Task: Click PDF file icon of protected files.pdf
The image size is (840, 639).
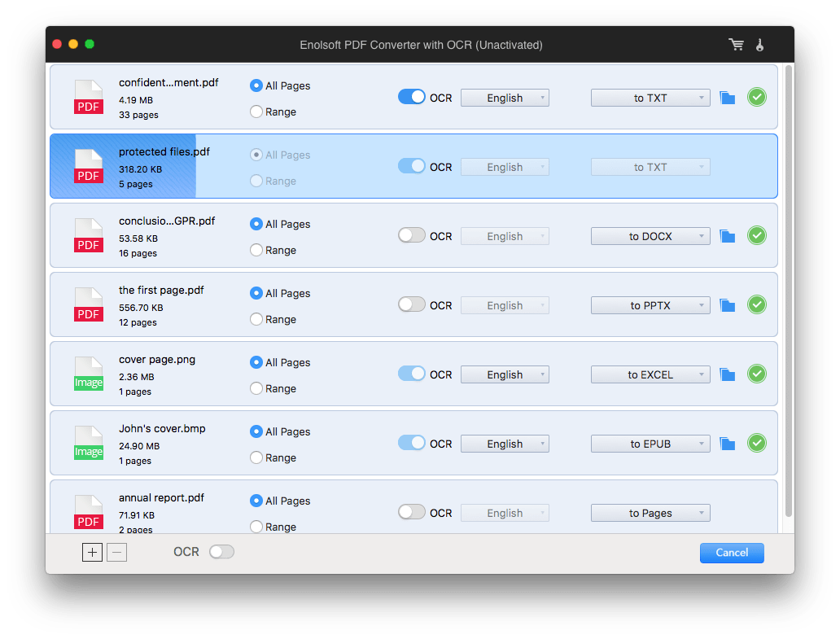Action: (x=89, y=166)
